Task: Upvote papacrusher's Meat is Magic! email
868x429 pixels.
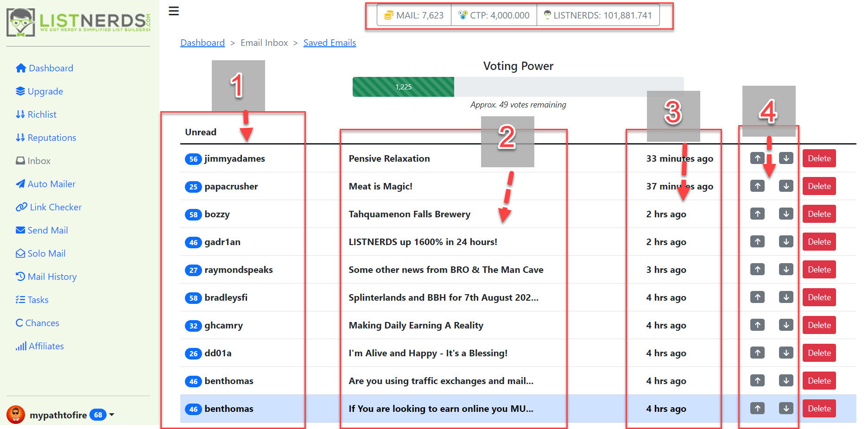Action: pyautogui.click(x=757, y=186)
